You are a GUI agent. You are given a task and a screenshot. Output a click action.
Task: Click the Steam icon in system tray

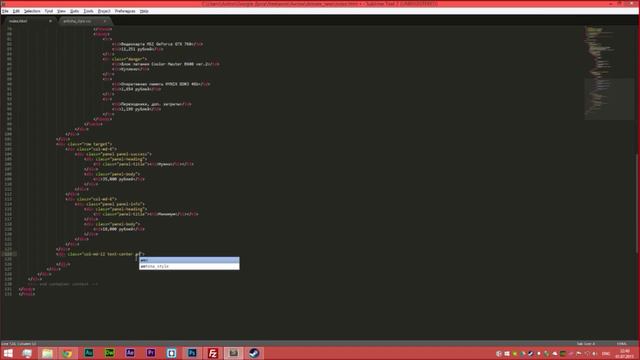[531, 353]
